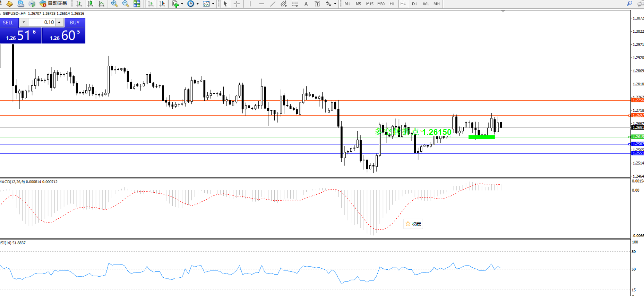
Task: Choose the Text label tool
Action: (306, 4)
